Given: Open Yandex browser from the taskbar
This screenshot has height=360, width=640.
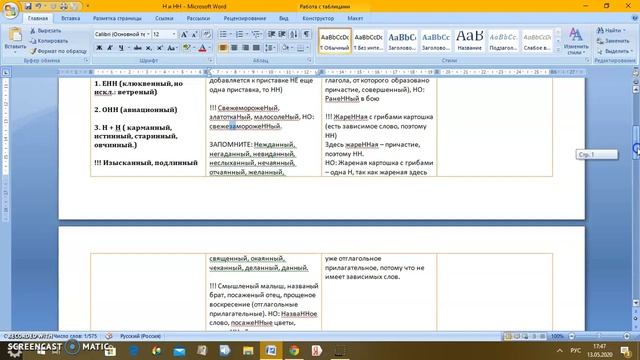Looking at the screenshot, I should tap(317, 351).
